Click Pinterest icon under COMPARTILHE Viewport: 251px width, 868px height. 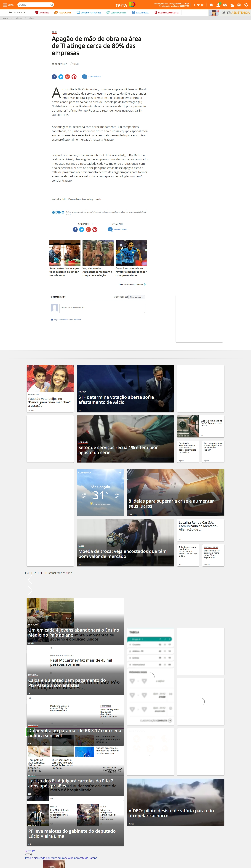click(x=95, y=230)
